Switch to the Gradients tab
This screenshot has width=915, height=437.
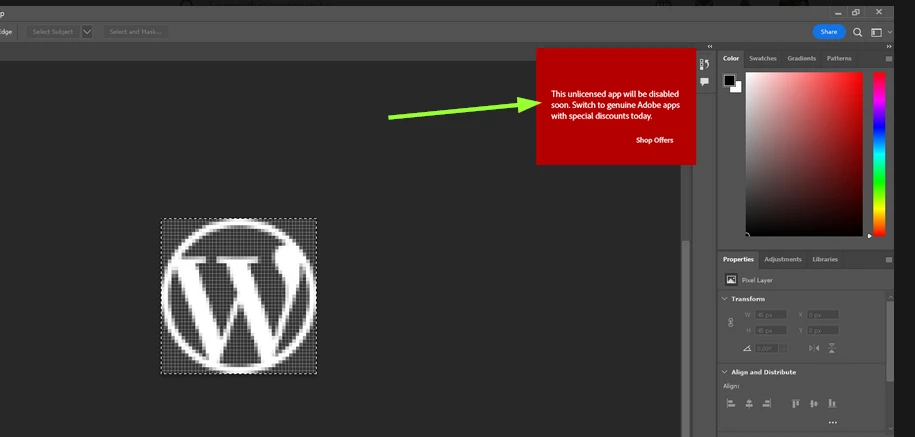801,58
